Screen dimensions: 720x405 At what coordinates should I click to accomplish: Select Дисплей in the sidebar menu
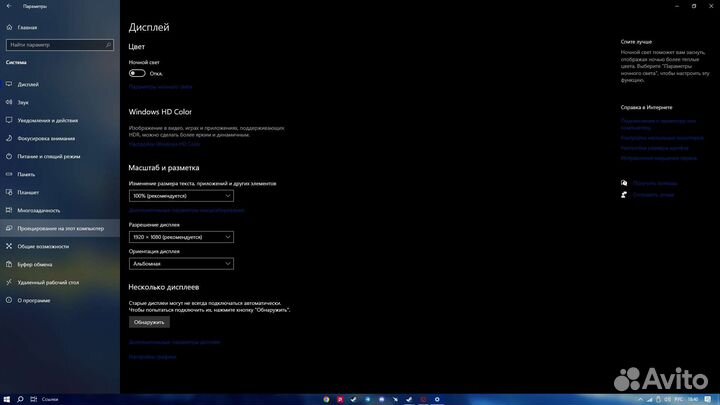point(28,84)
